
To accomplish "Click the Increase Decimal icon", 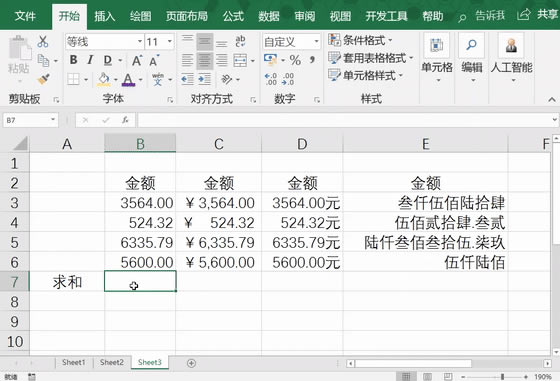I will pyautogui.click(x=271, y=79).
